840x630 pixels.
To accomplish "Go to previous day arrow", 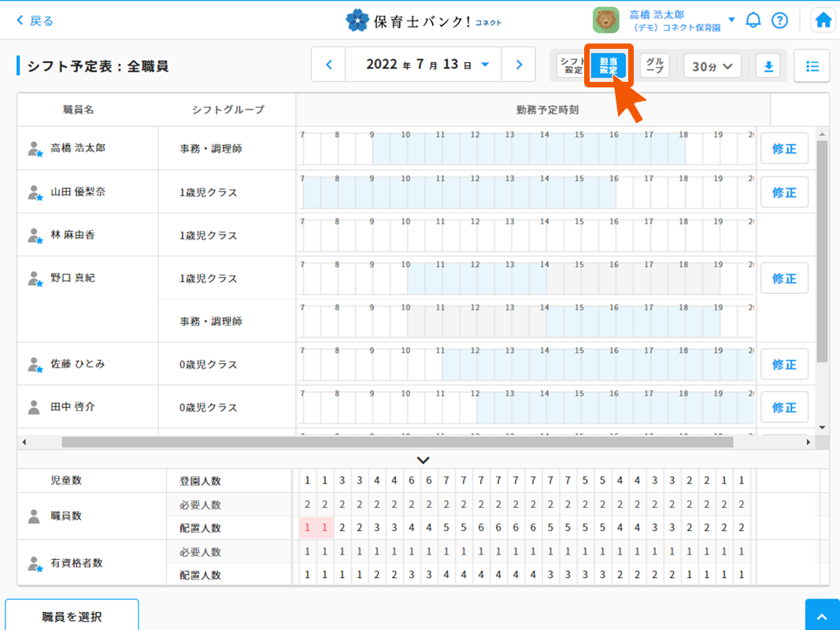I will pos(329,65).
